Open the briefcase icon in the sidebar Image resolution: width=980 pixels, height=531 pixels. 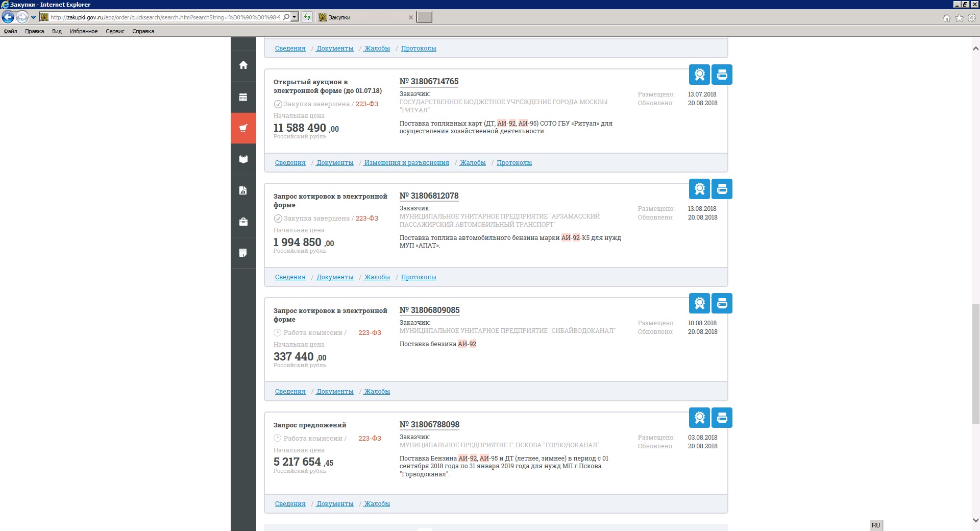coord(243,222)
